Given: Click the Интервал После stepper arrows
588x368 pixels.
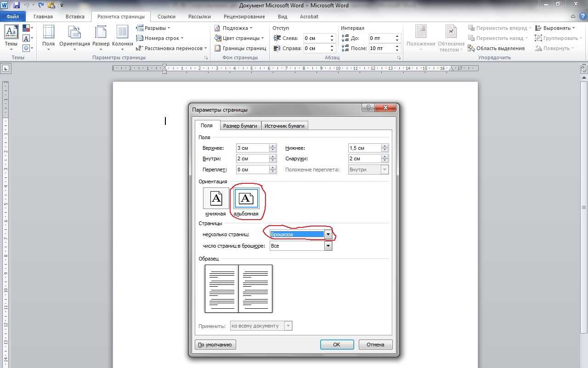Looking at the screenshot, I should [x=398, y=48].
